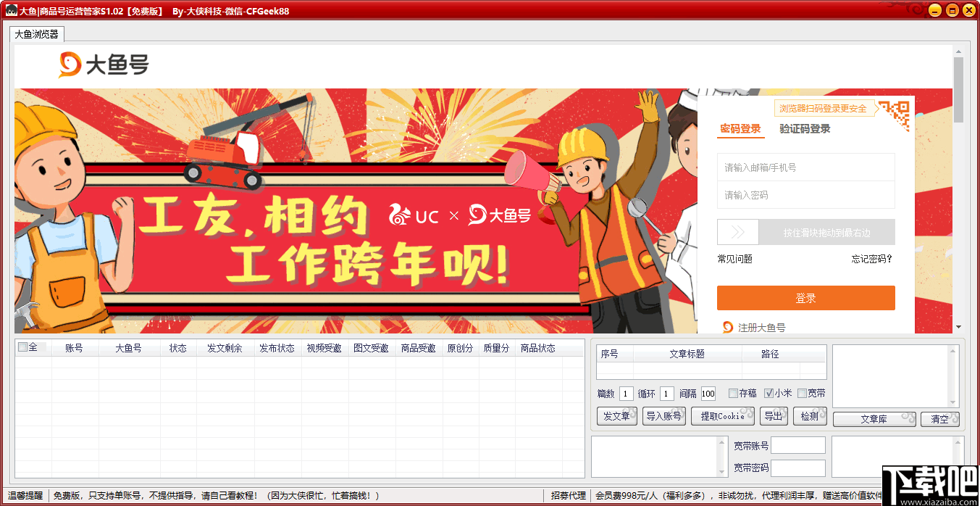This screenshot has height=506, width=980.
Task: Open the 文章库 panel button
Action: [874, 419]
